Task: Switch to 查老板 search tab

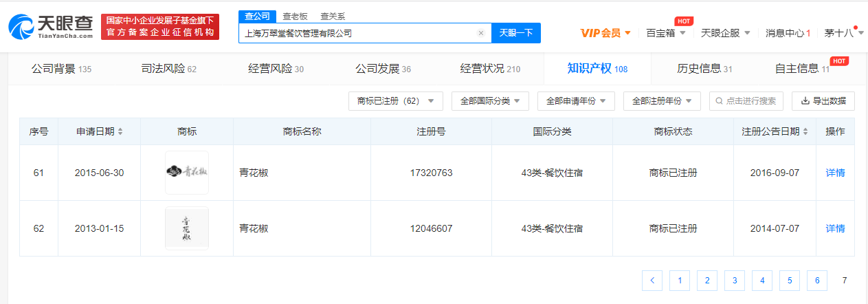Action: (296, 16)
